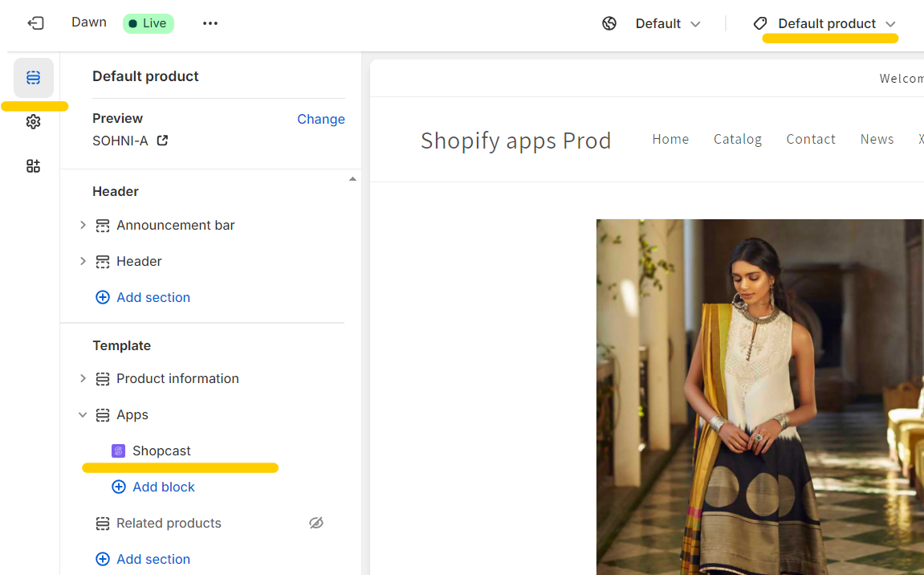Open Catalog in the store navigation

737,139
